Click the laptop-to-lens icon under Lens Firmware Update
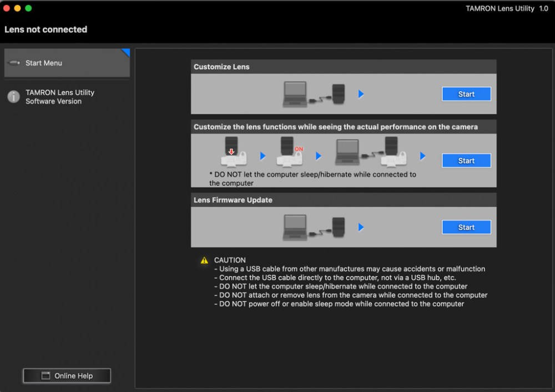 pyautogui.click(x=314, y=227)
